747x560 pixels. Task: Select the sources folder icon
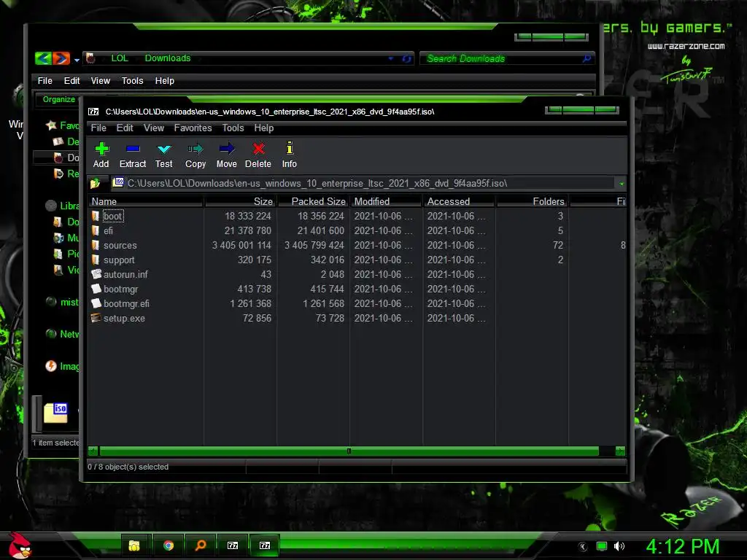96,245
